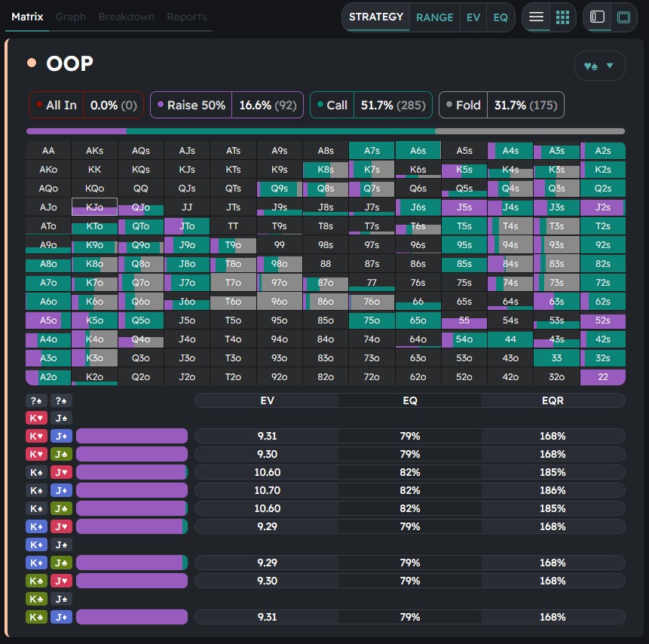Click the orange OOP player dot

coord(32,63)
